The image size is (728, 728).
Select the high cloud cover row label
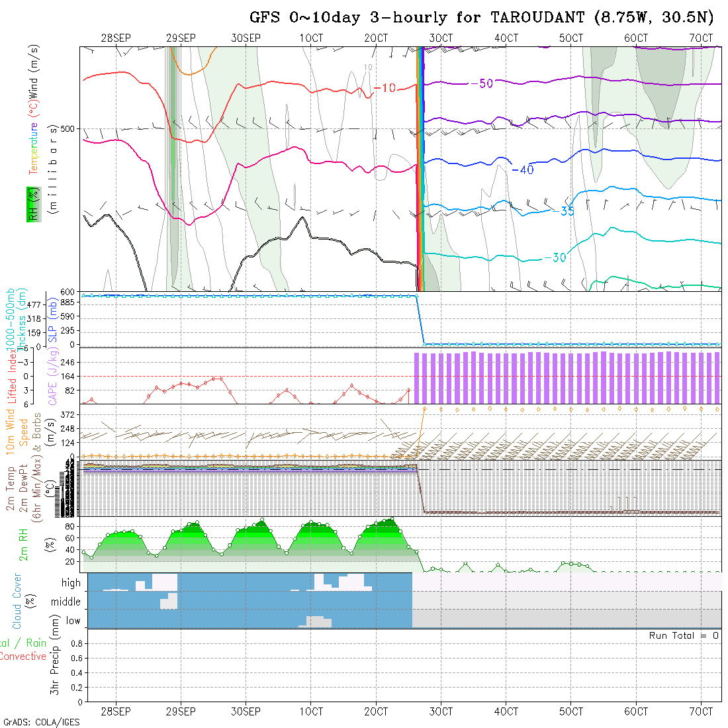tap(71, 583)
